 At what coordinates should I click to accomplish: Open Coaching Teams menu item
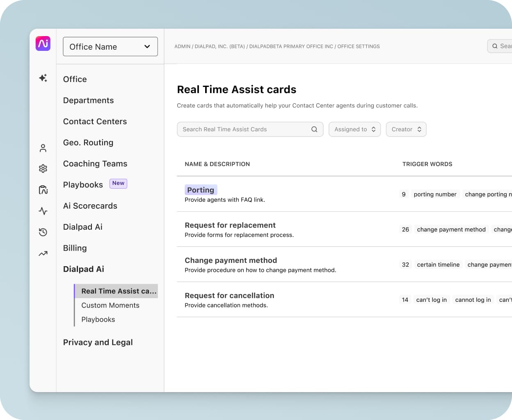[x=95, y=164]
